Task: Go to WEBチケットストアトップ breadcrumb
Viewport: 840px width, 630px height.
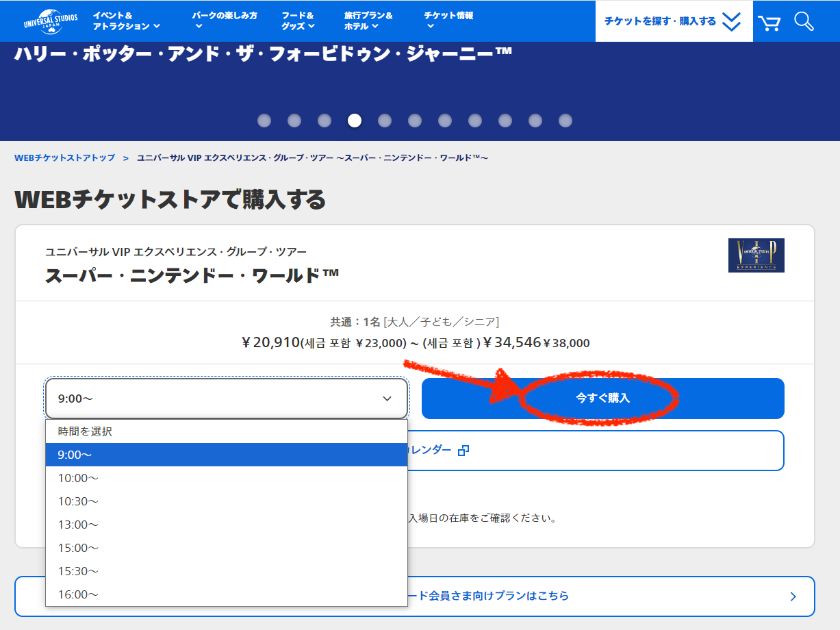Action: (64, 158)
